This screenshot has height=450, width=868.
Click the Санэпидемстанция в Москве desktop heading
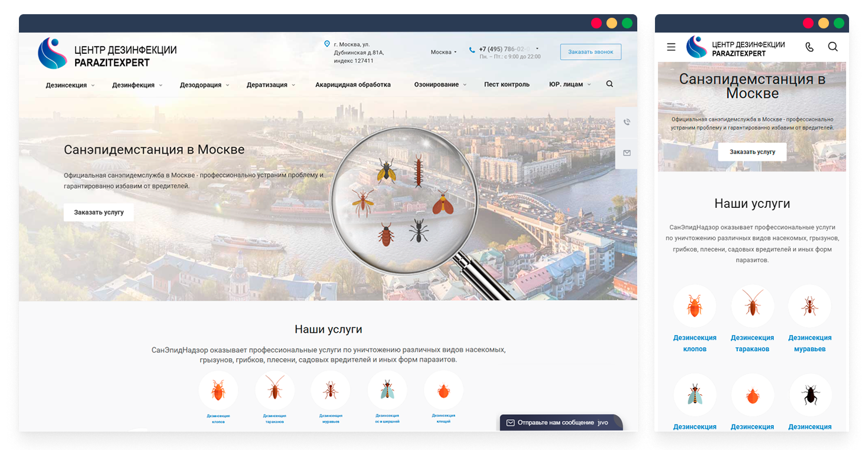[x=154, y=150]
